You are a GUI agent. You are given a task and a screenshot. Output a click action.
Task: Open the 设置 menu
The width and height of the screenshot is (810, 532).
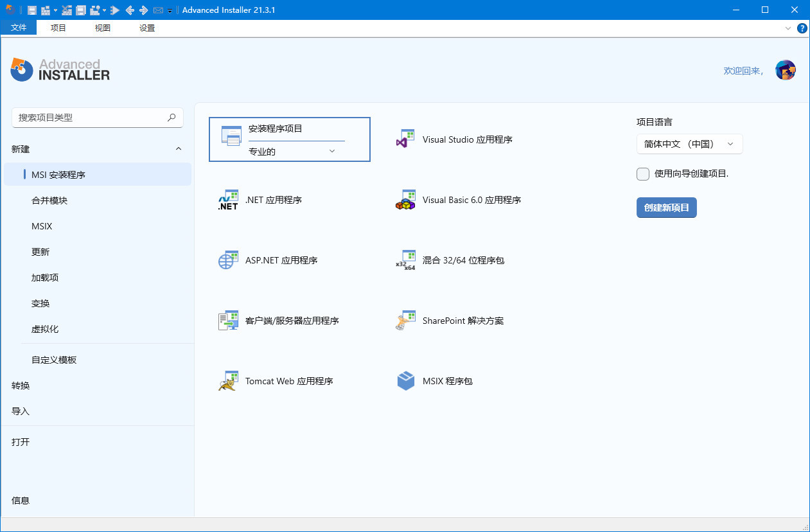click(147, 28)
